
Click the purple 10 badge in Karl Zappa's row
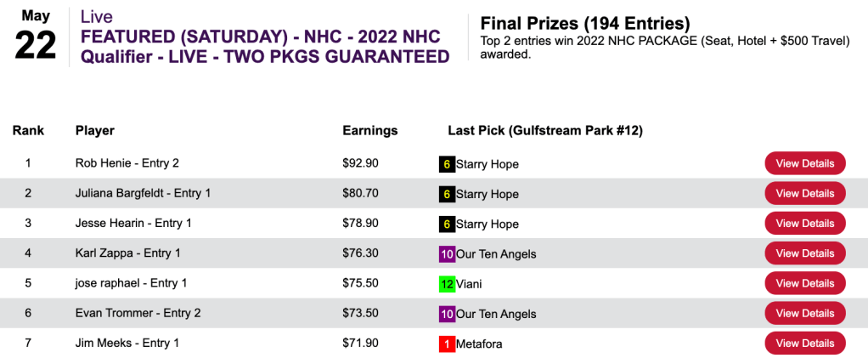coord(447,253)
